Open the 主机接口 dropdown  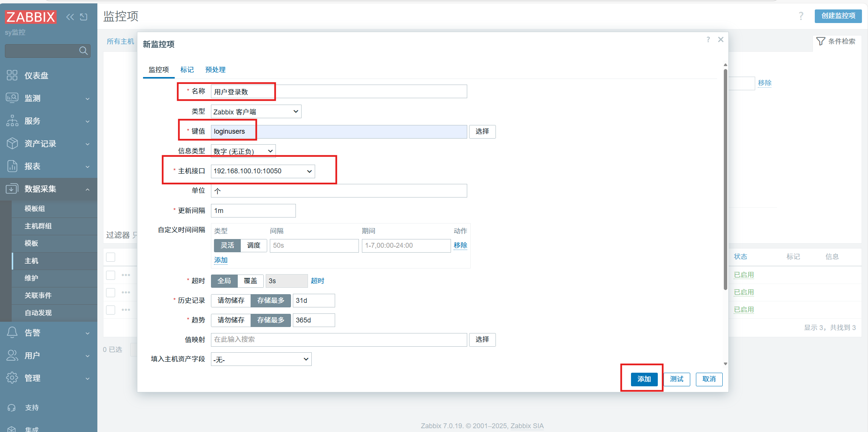click(263, 171)
